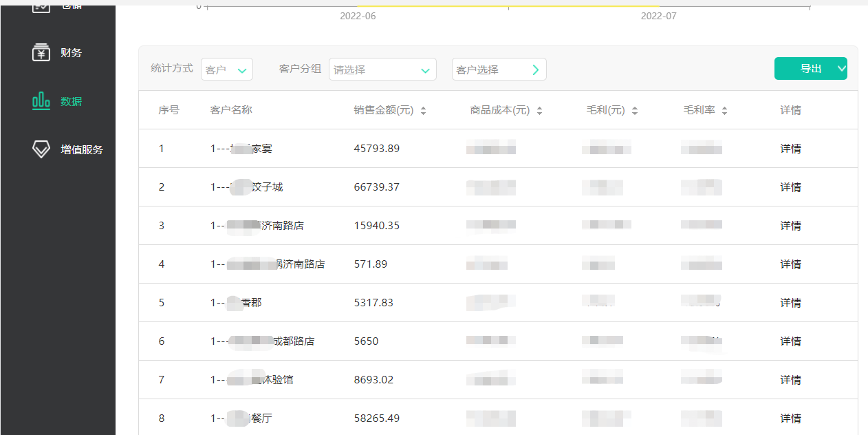
Task: Sort by 毛利 column arrows
Action: [634, 111]
